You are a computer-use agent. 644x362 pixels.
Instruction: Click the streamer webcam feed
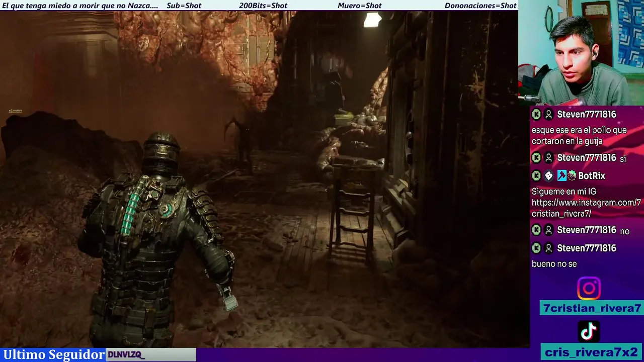[x=581, y=53]
